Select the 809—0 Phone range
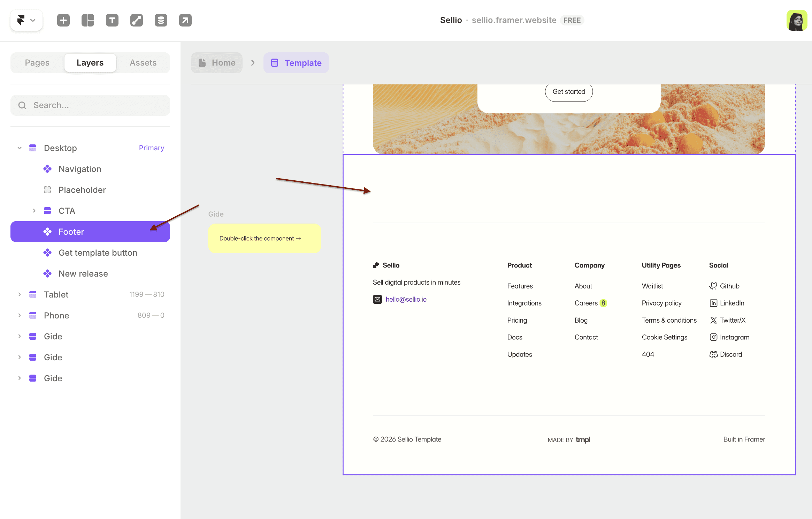Screen dimensions: 812x519 tap(151, 315)
